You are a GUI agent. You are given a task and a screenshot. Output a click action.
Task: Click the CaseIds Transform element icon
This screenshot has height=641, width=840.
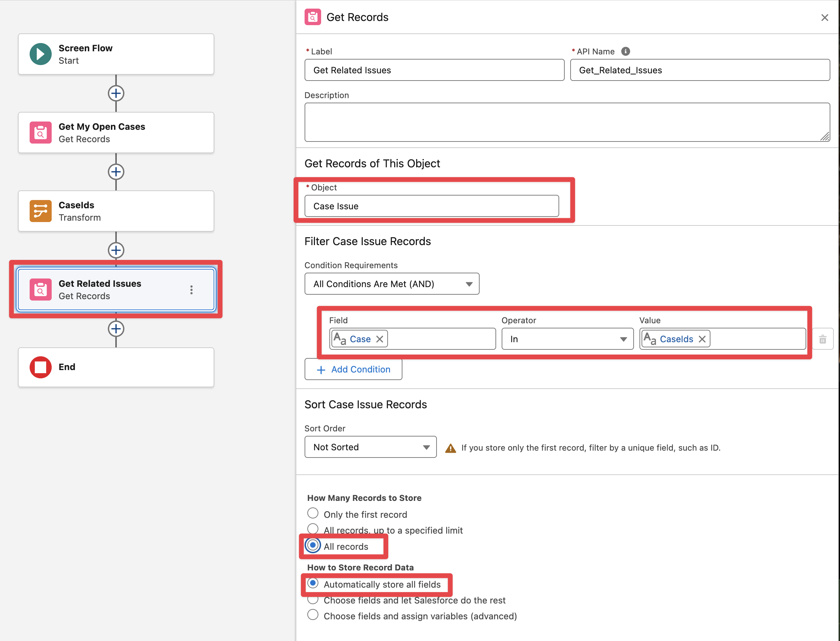tap(40, 211)
